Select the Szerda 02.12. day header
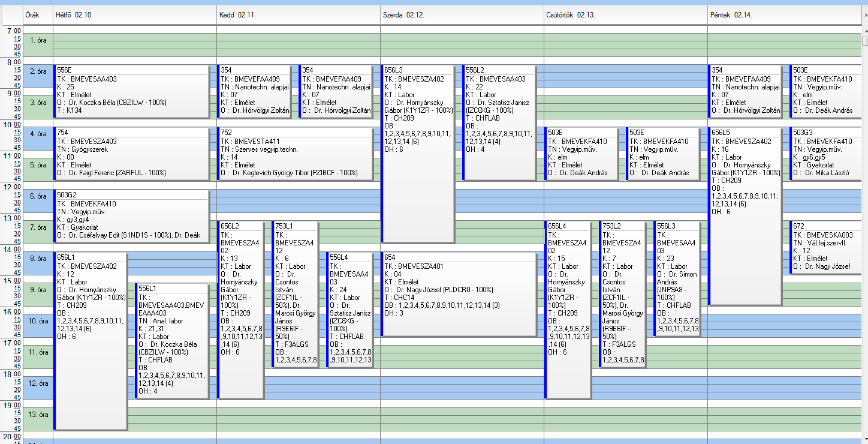868x444 pixels. click(462, 14)
